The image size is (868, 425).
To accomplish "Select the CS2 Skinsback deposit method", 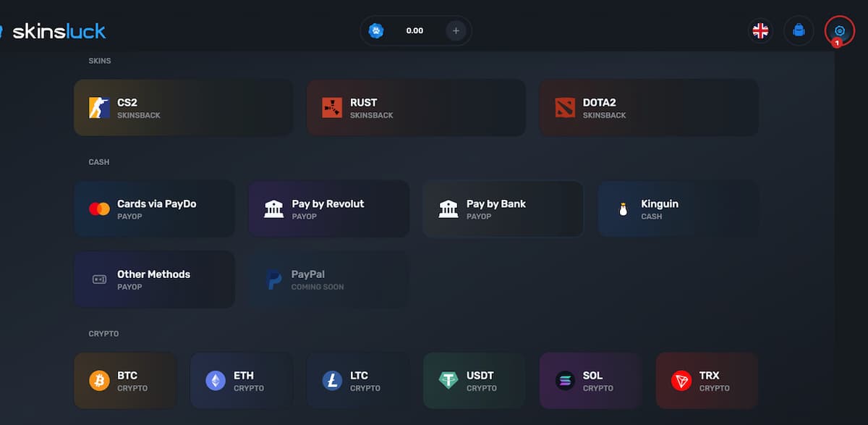I will click(x=184, y=108).
